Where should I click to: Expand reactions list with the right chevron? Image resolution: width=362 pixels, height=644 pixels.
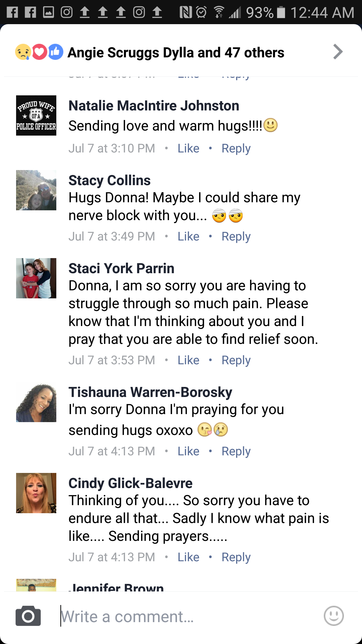(338, 52)
